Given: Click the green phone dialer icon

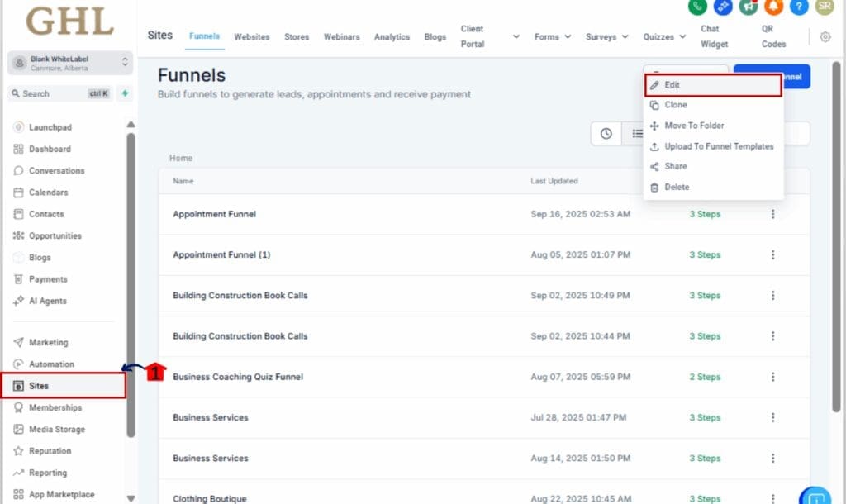Looking at the screenshot, I should 698,7.
